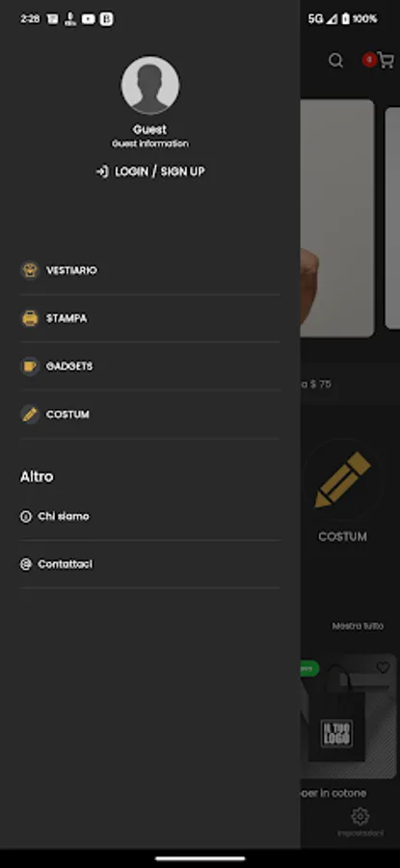
Task: Tap the Contattaci at-sign icon
Action: click(x=26, y=564)
